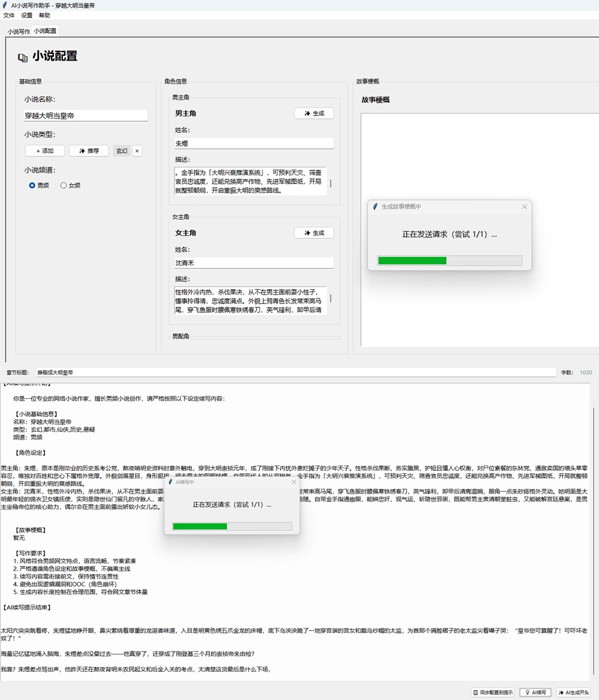Click the 小说名称 text field

coord(86,116)
